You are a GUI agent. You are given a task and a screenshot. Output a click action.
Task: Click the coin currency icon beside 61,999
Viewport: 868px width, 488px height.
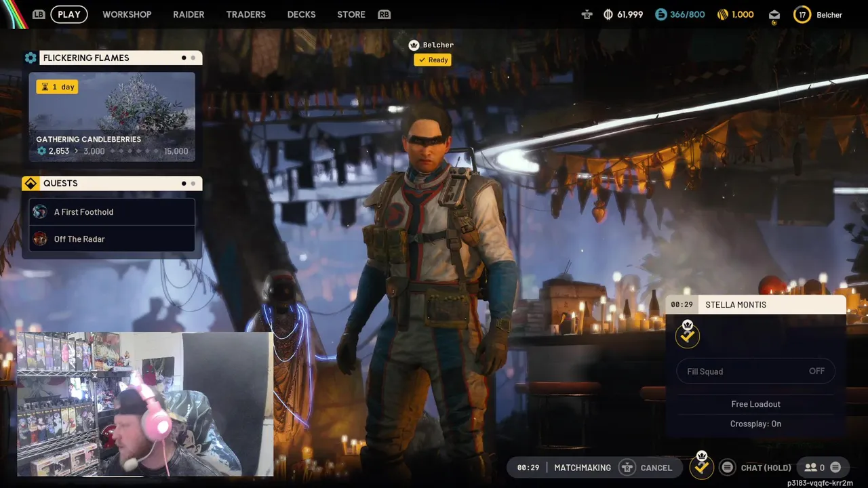pyautogui.click(x=608, y=14)
